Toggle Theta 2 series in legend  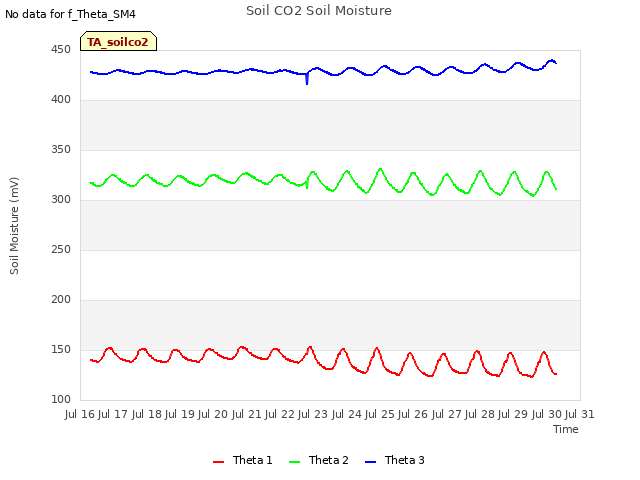[318, 460]
